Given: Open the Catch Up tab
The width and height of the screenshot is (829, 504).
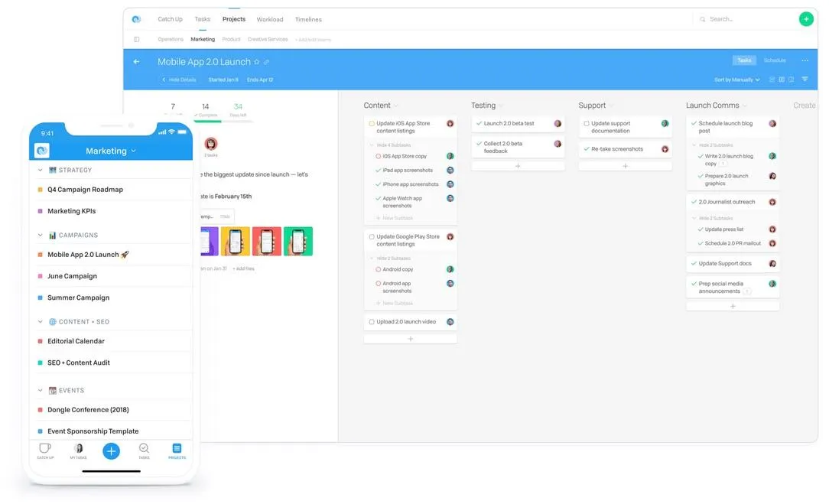Looking at the screenshot, I should 171,19.
